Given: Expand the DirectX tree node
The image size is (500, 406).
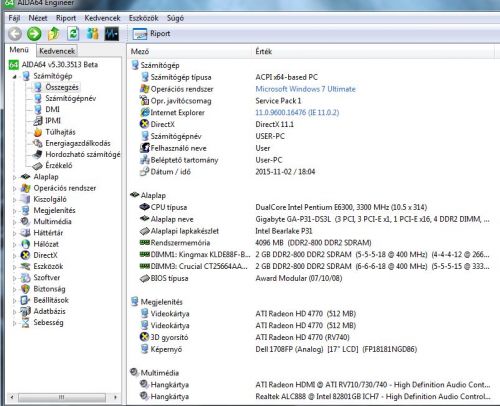Looking at the screenshot, I should [x=14, y=256].
